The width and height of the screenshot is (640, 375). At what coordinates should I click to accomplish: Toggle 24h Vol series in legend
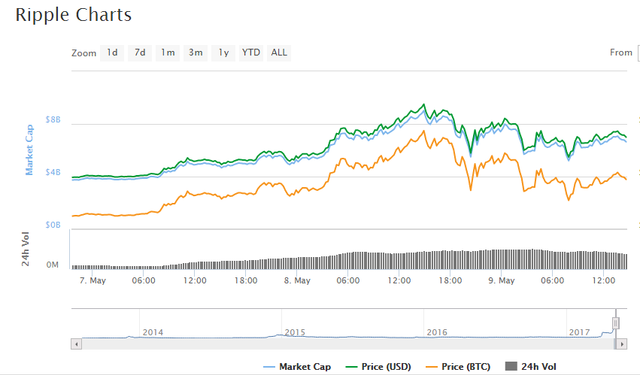click(531, 367)
